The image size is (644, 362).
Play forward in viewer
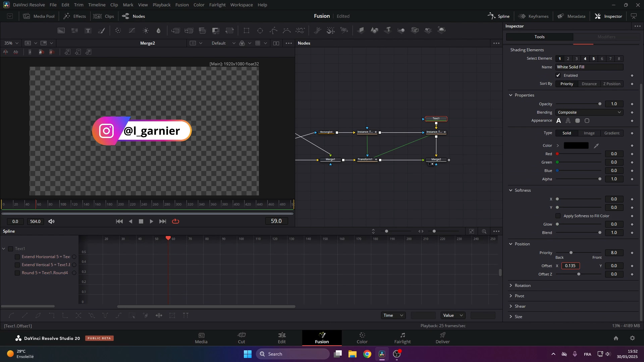(x=151, y=221)
